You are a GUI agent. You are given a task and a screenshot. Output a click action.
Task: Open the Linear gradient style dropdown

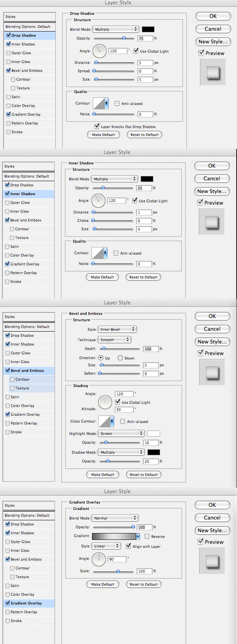coord(106,546)
